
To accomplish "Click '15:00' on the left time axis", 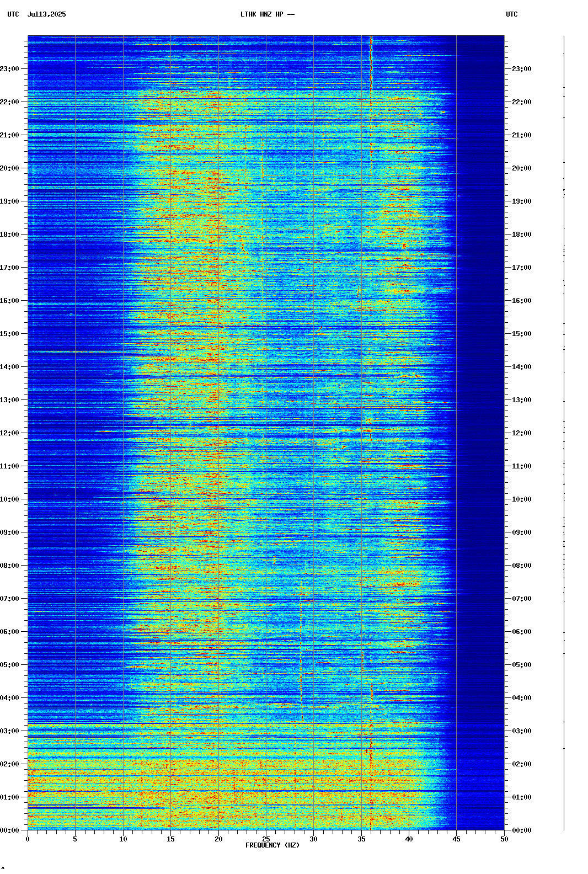I will click(x=9, y=334).
